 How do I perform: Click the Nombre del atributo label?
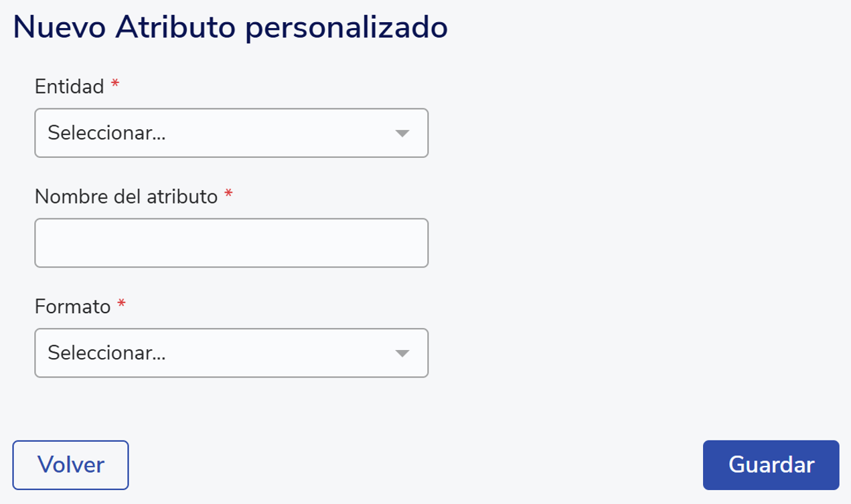pyautogui.click(x=126, y=196)
